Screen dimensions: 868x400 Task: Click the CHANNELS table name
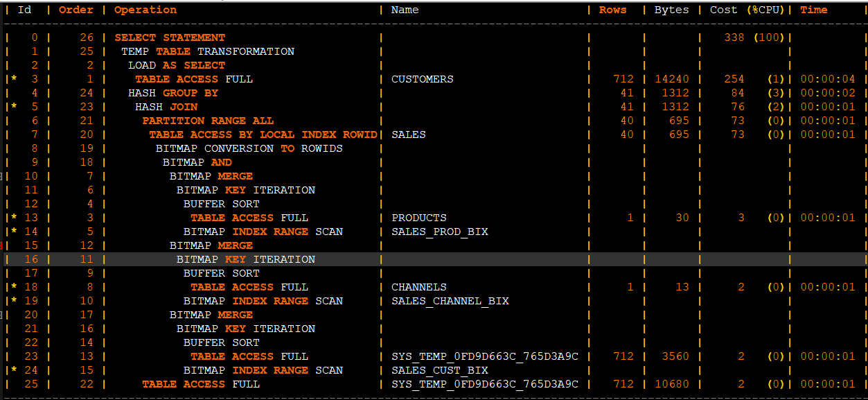(419, 287)
